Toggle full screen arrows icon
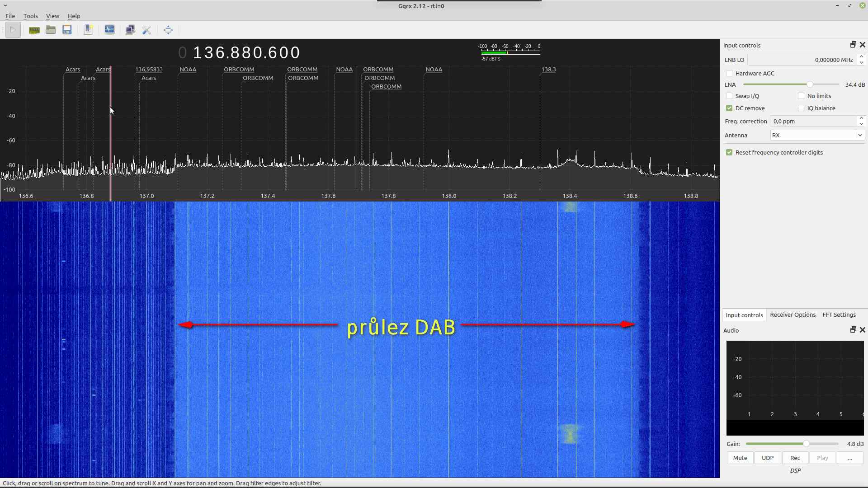 pyautogui.click(x=168, y=30)
